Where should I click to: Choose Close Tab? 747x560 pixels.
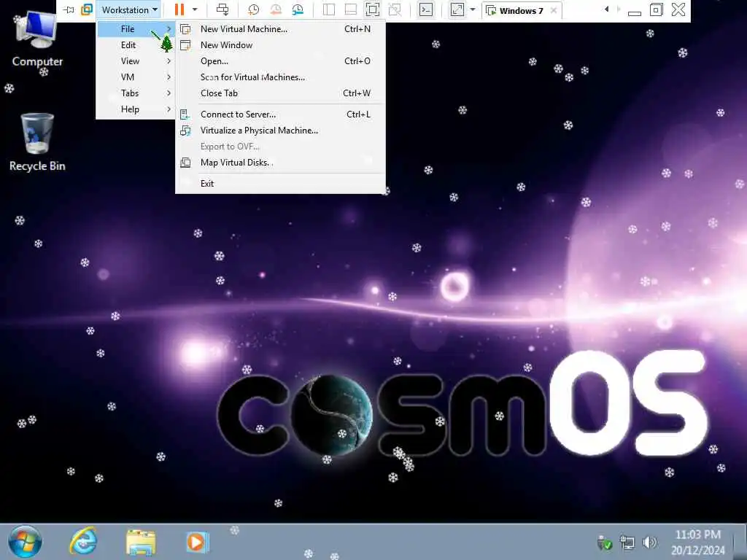pyautogui.click(x=280, y=93)
